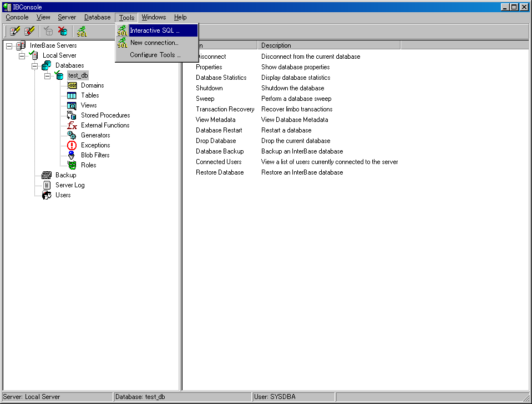Click the Register Server toolbar icon
Image resolution: width=532 pixels, height=404 pixels.
click(15, 31)
